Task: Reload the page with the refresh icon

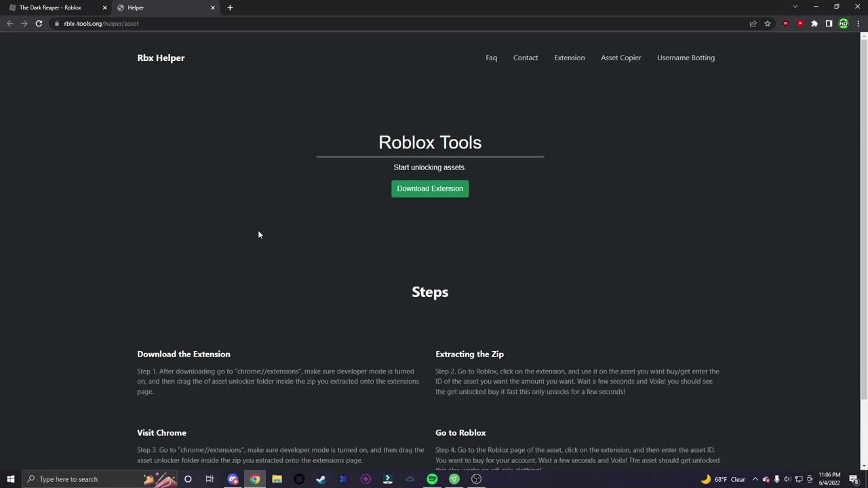Action: [x=39, y=24]
